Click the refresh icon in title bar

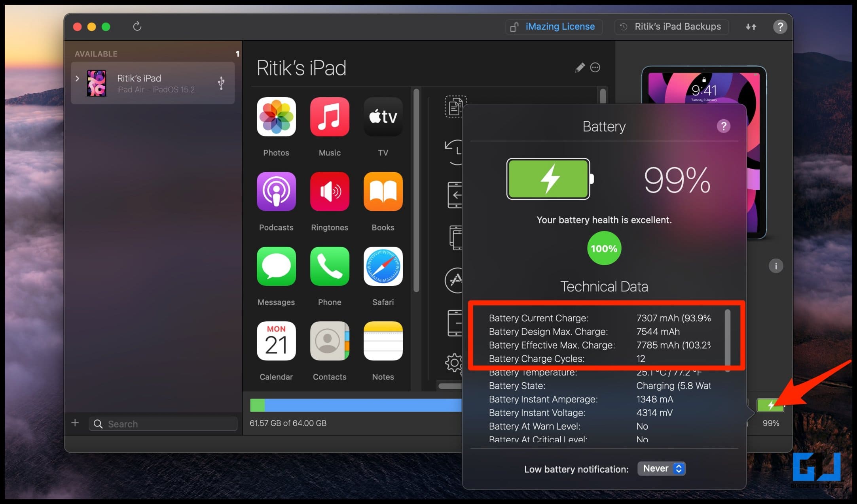tap(137, 26)
